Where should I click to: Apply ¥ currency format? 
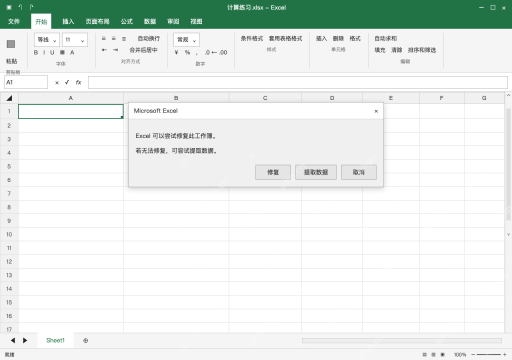click(x=176, y=52)
